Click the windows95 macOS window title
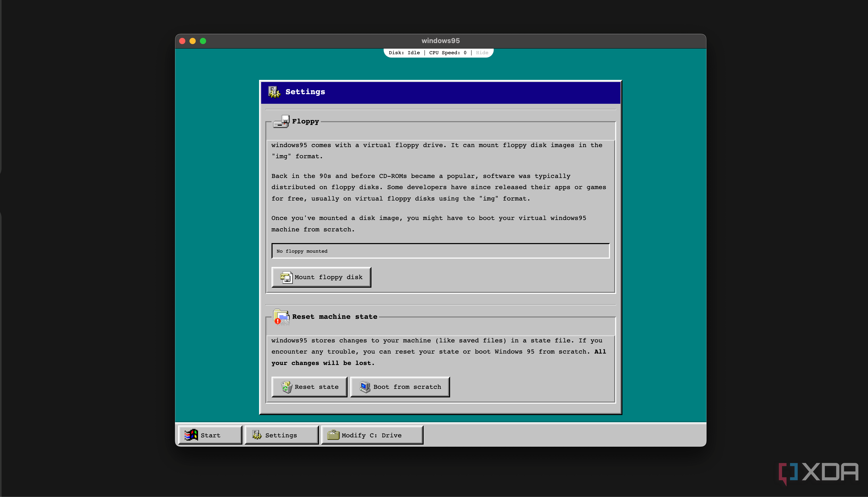 coord(440,41)
